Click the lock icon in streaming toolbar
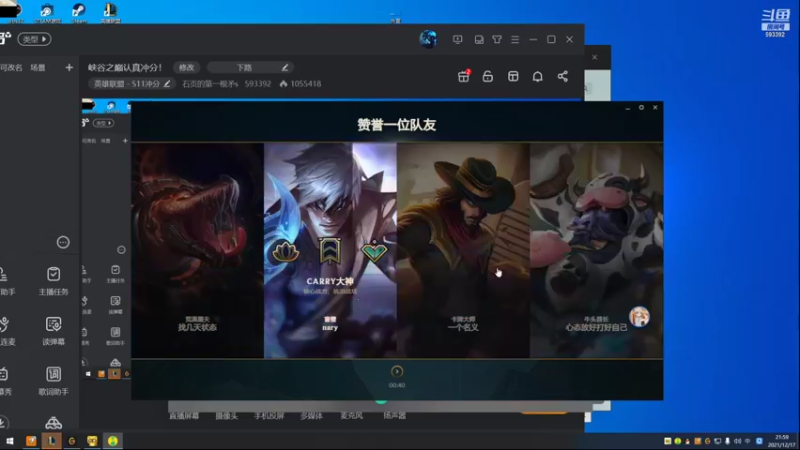 point(488,77)
